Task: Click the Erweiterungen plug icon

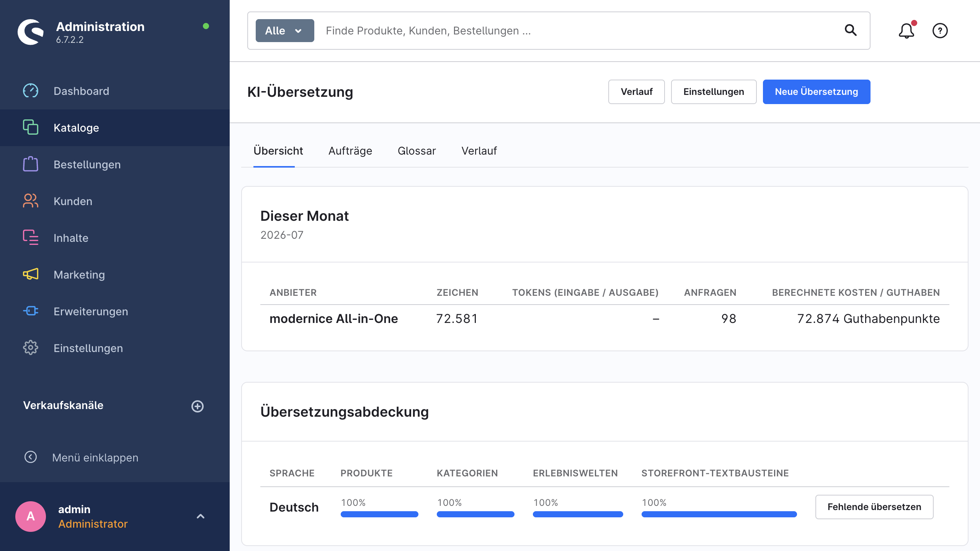Action: [x=31, y=311]
